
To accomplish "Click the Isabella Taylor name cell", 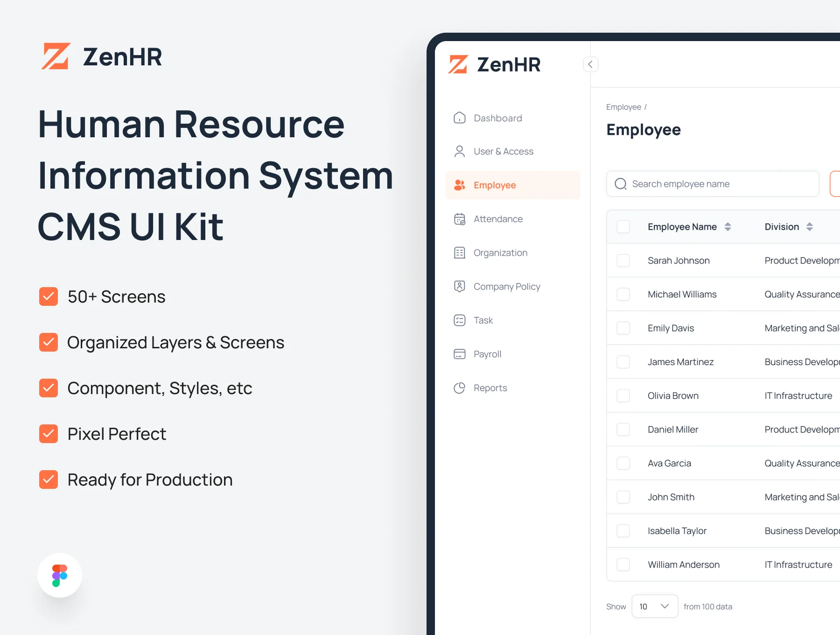I will 677,531.
